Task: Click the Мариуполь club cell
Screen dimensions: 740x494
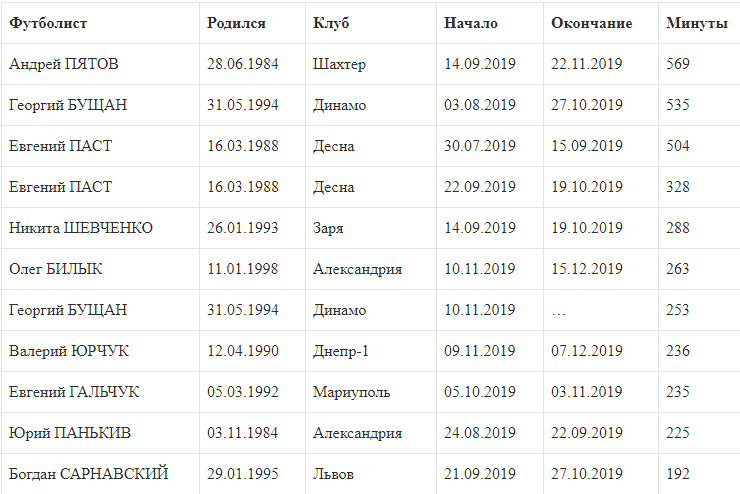Action: pos(351,392)
